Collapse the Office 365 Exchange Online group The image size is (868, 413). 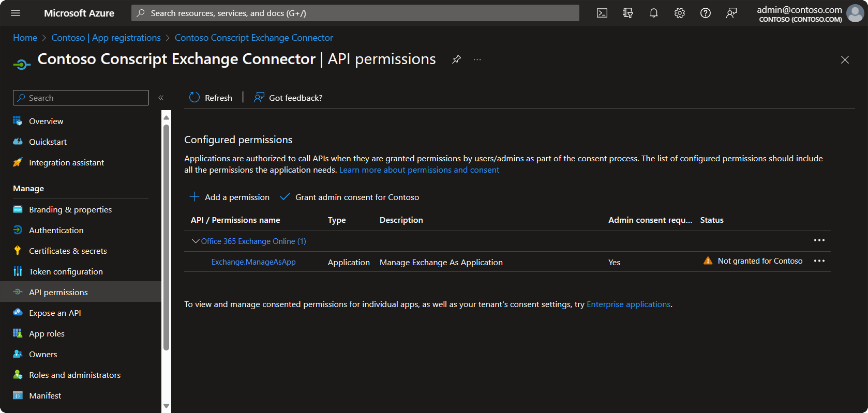pyautogui.click(x=196, y=241)
